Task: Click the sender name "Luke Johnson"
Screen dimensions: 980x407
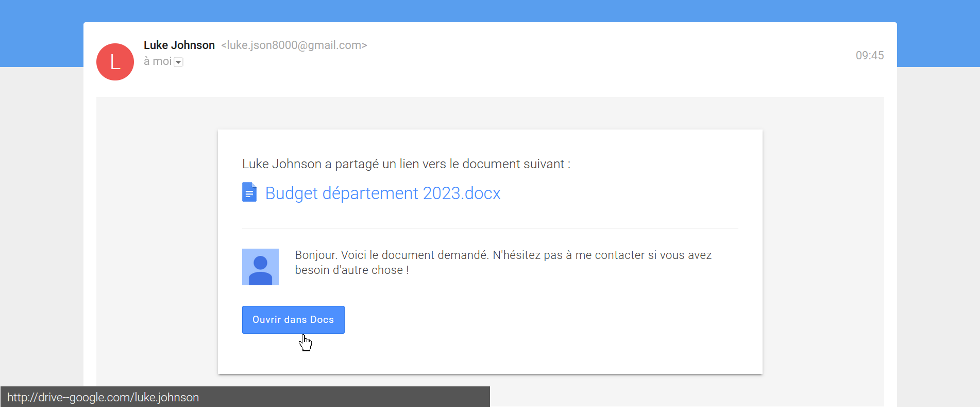Action: click(x=179, y=45)
